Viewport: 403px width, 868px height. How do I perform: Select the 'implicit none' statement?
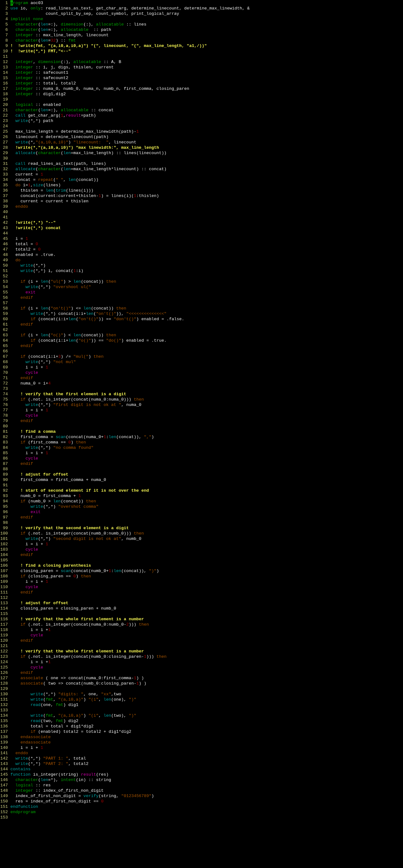(x=26, y=19)
